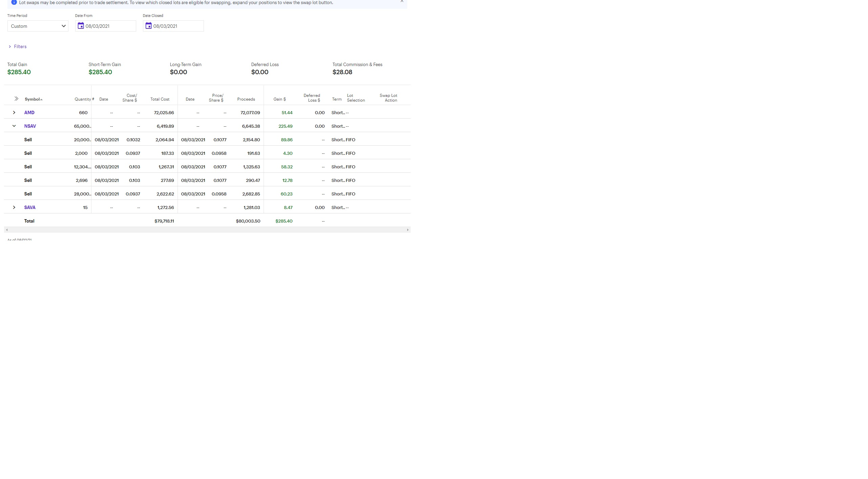Open the SAVA symbol link
868x479 pixels.
[x=30, y=207]
